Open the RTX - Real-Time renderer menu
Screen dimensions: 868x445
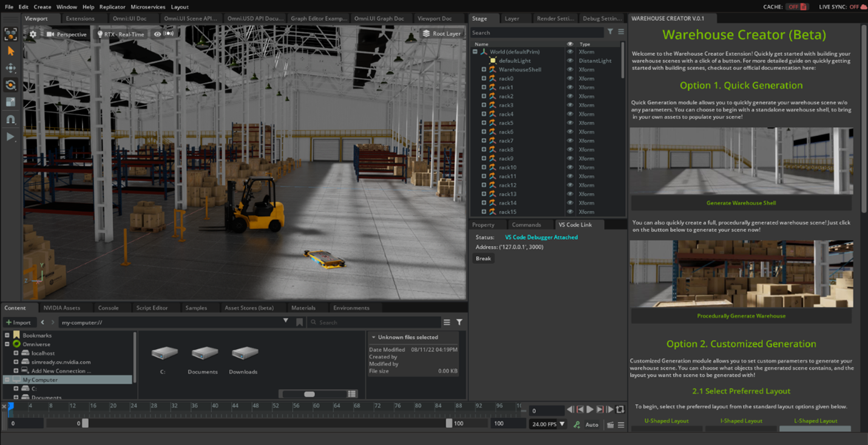121,34
